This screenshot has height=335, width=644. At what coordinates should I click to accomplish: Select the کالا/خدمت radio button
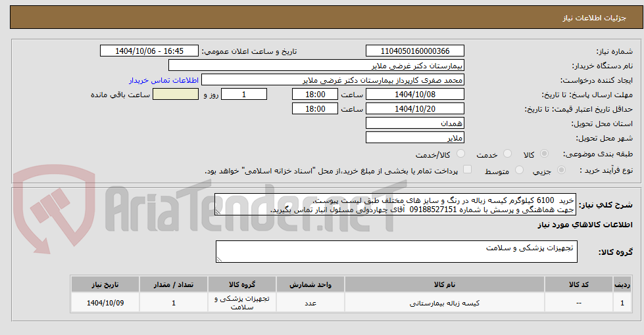(x=461, y=154)
